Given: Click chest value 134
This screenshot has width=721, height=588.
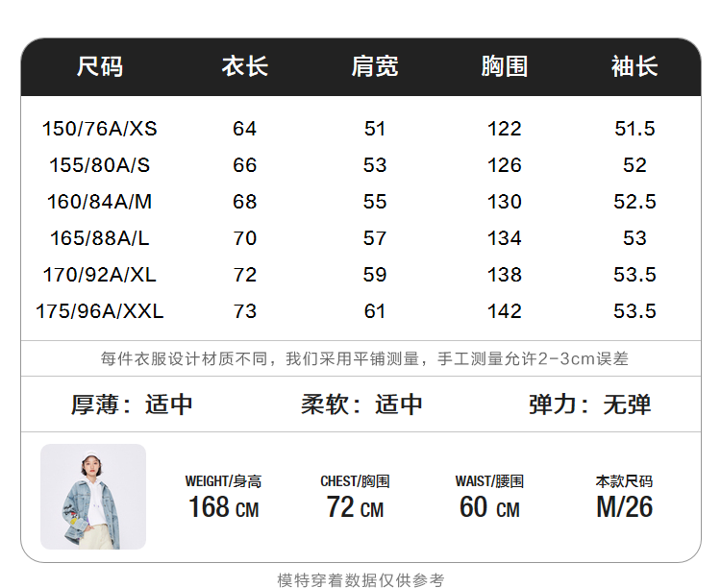Looking at the screenshot, I should point(505,238).
